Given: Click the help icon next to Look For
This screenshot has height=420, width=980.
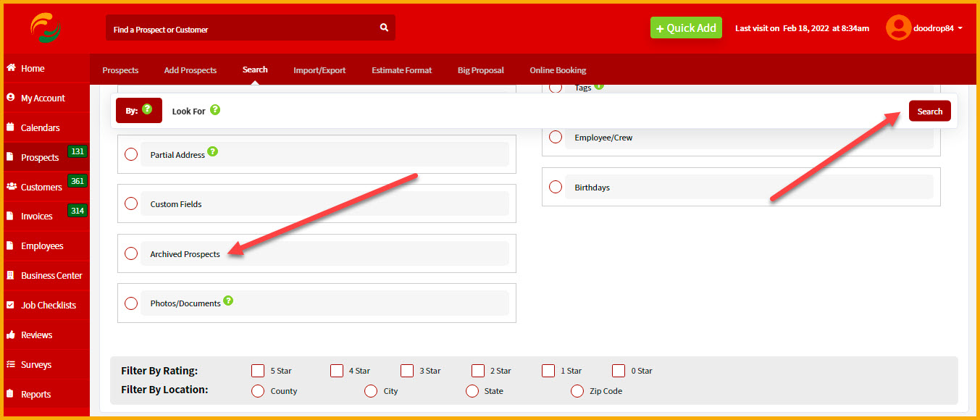Looking at the screenshot, I should [214, 110].
